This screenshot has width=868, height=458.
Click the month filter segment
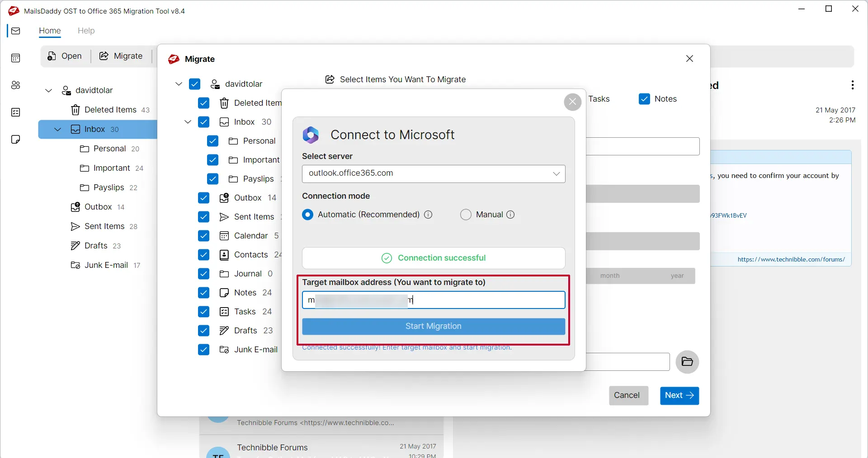click(x=610, y=276)
